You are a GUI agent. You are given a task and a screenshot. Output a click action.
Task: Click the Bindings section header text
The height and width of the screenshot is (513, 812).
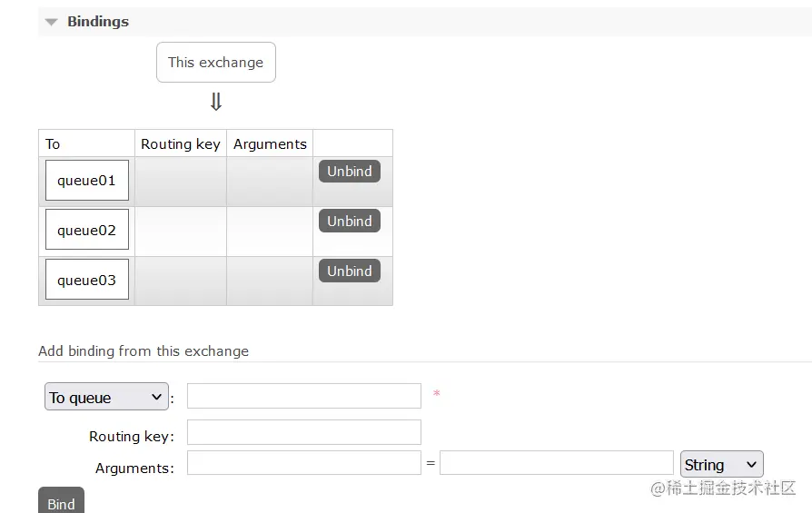click(x=98, y=22)
